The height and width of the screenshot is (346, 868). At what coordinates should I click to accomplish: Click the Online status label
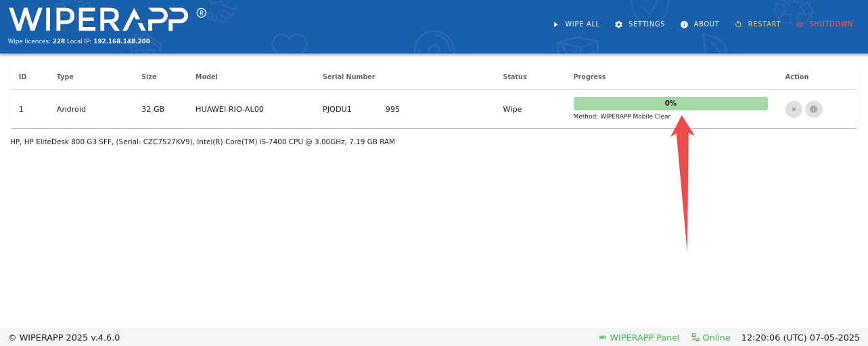[x=716, y=337]
